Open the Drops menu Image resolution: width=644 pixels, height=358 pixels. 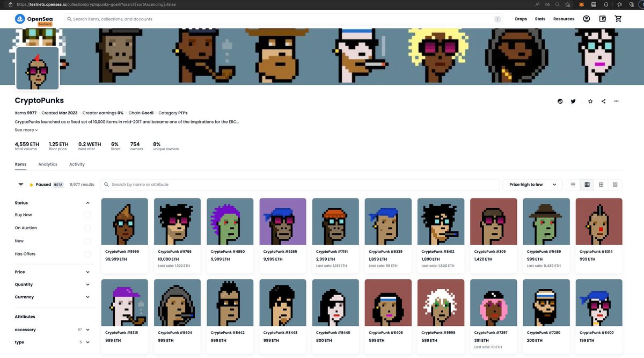(x=521, y=19)
